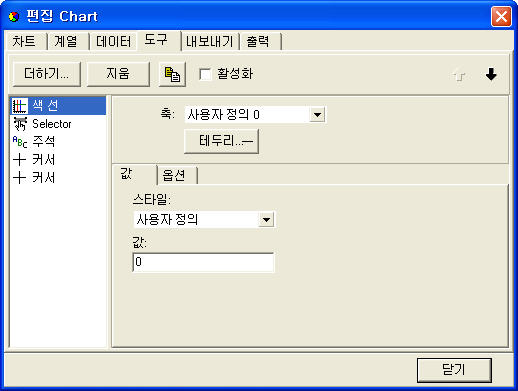Open the 스타일 dropdown showing 사용자 정의
518x391 pixels.
point(266,220)
